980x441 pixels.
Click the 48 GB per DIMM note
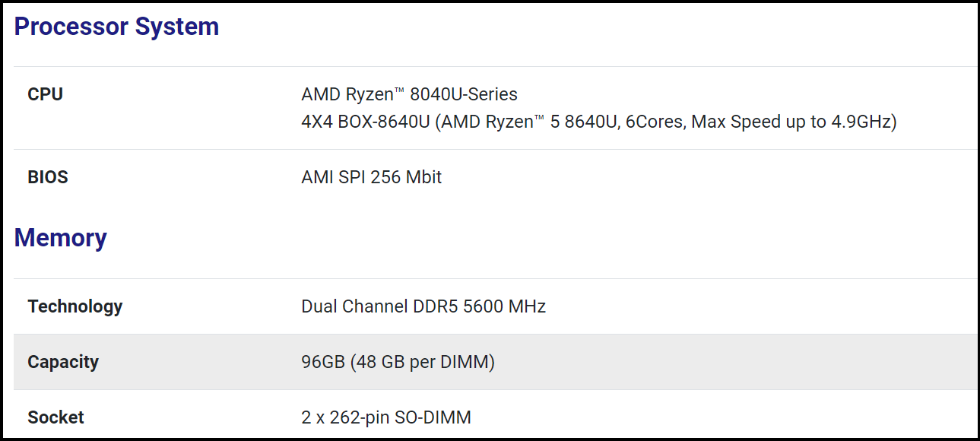(x=423, y=362)
